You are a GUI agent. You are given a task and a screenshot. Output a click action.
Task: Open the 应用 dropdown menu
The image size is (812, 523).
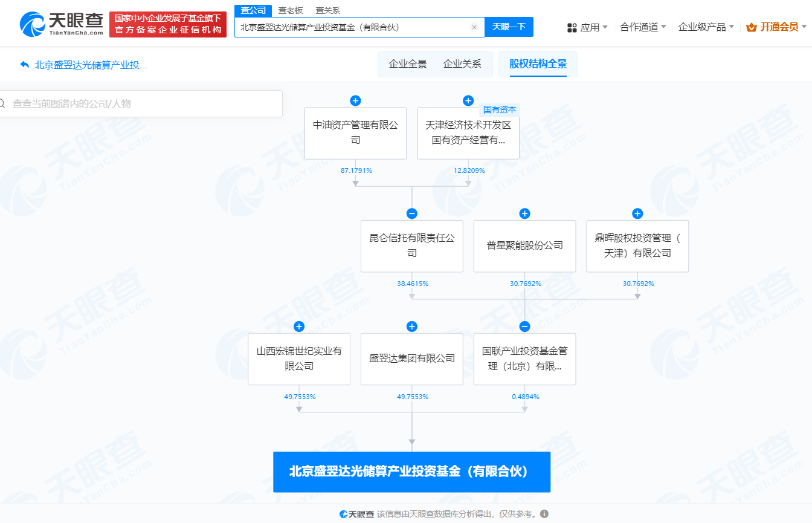pos(587,27)
